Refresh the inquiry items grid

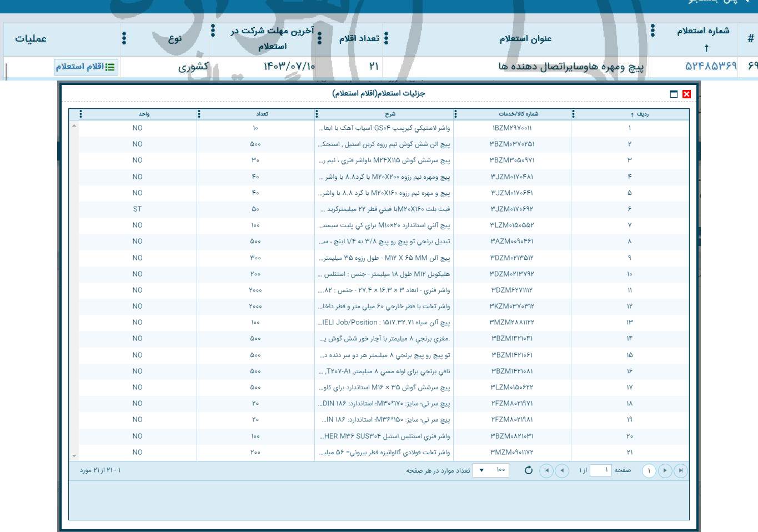click(x=529, y=470)
